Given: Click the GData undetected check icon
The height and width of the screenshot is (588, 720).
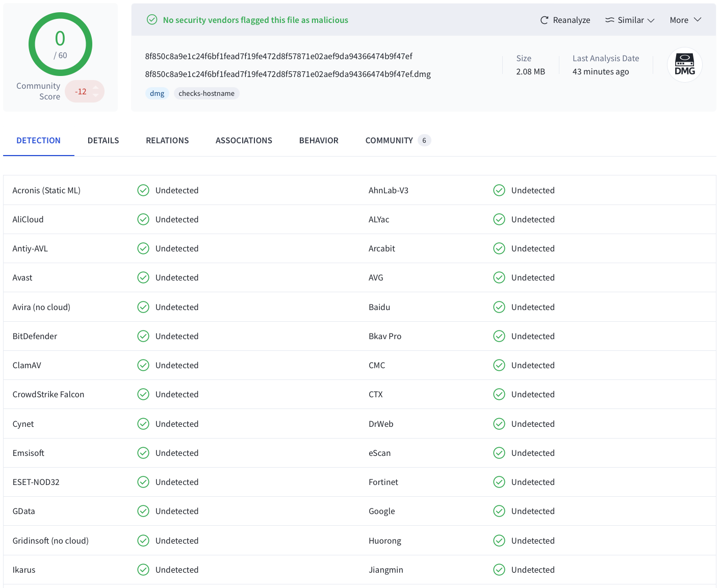Looking at the screenshot, I should pyautogui.click(x=143, y=511).
